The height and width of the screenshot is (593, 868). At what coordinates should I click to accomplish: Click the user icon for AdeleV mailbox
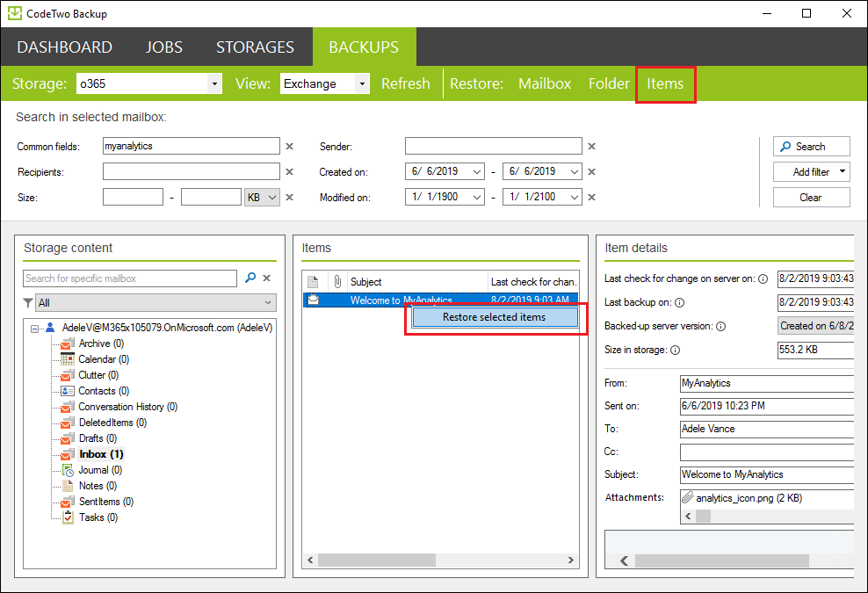coord(50,327)
